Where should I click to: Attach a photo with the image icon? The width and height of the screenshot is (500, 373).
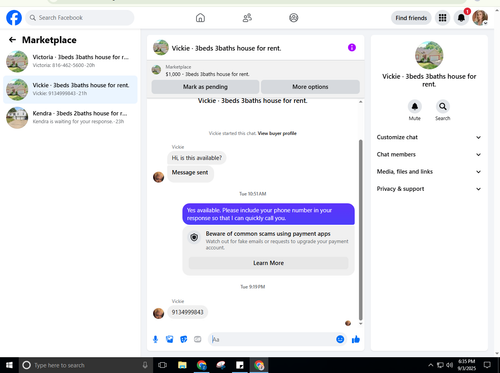pos(170,339)
